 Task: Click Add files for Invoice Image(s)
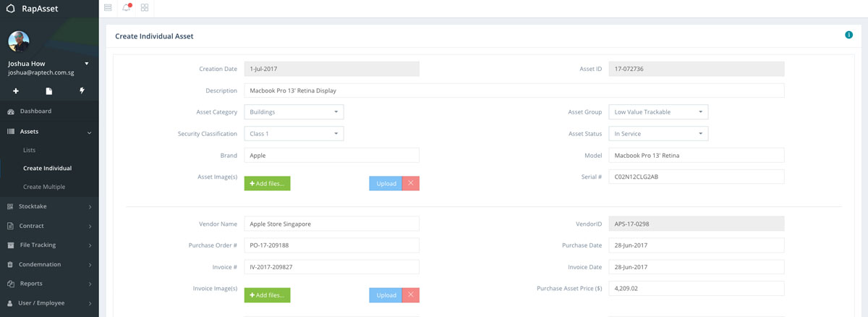pos(267,295)
